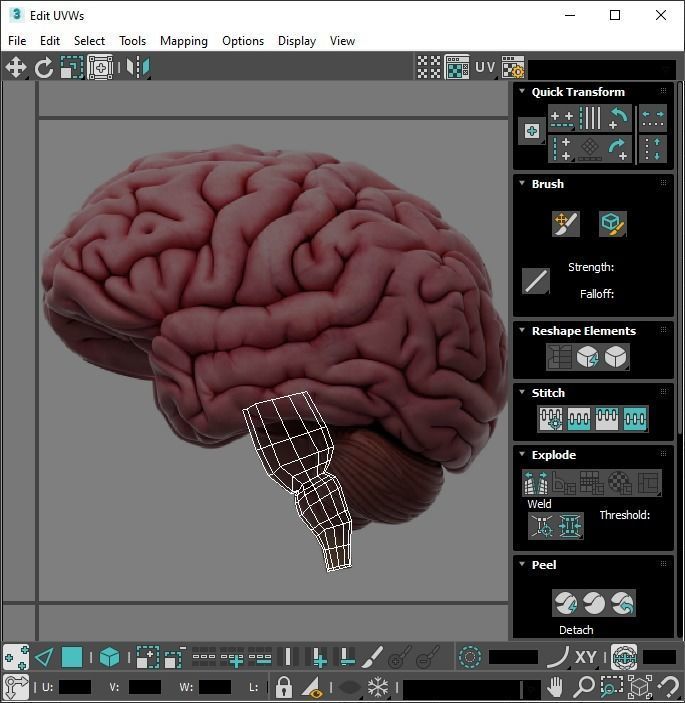685x703 pixels.
Task: Click Space Horizontally arrows icon
Action: (653, 118)
